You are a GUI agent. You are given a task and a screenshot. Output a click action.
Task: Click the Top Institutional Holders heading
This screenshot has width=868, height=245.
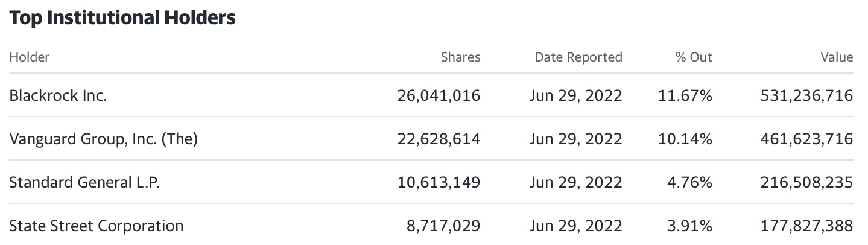coord(122,19)
